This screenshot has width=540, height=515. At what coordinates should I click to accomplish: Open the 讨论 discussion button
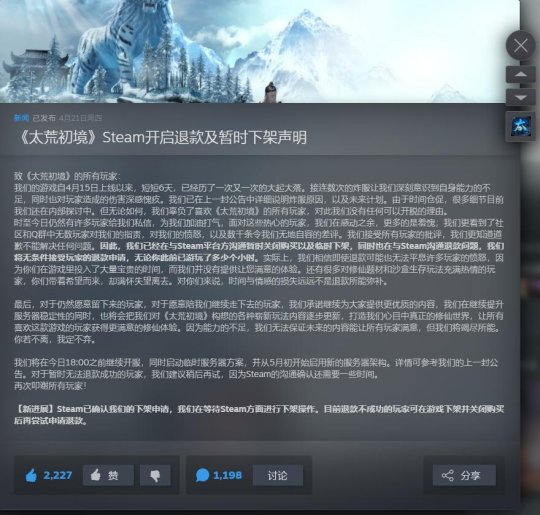pyautogui.click(x=278, y=475)
